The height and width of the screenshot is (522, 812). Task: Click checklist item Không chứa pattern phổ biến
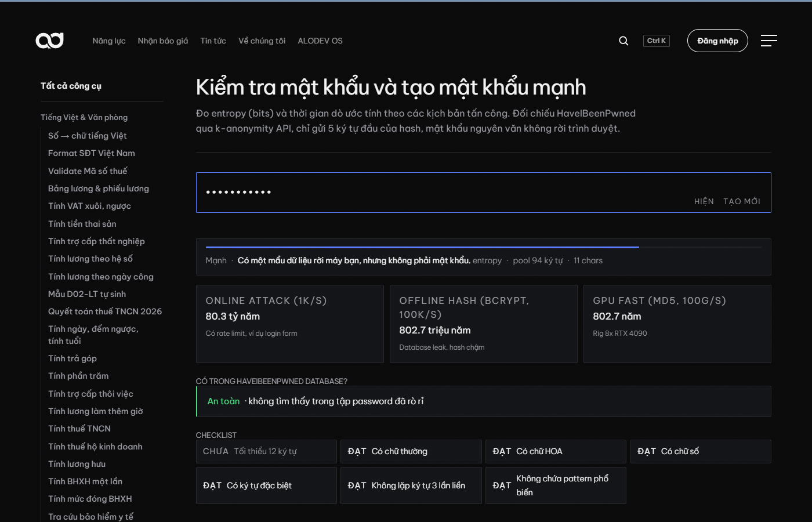click(556, 485)
